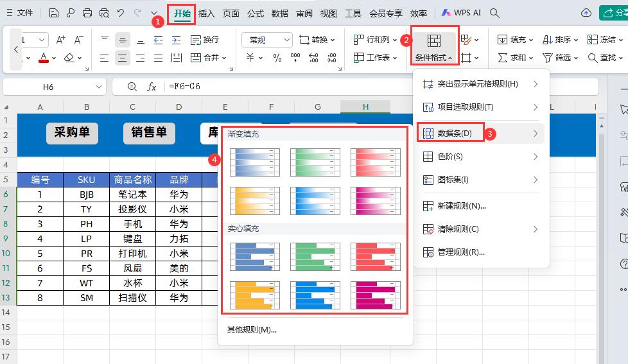The height and width of the screenshot is (364, 628).
Task: Expand the Name Box dropdown showing H6
Action: coord(99,87)
